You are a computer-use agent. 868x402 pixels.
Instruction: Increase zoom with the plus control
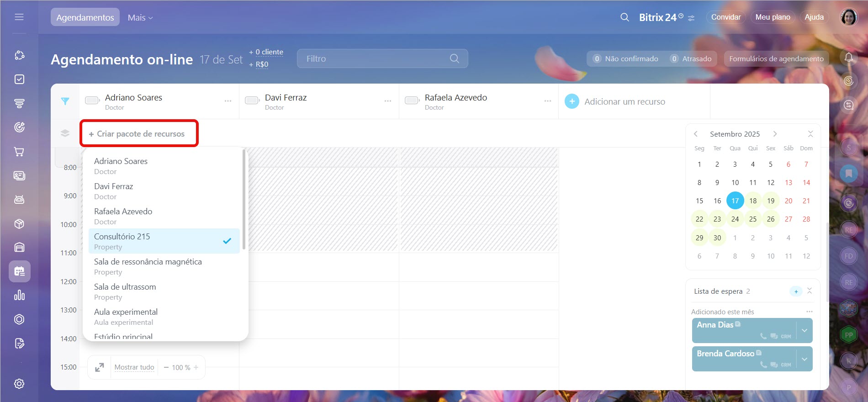196,367
